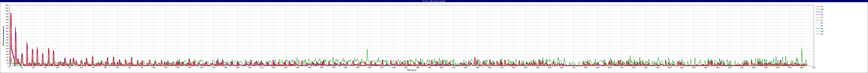Click the 2000 tick on the time axis
This screenshot has height=73, width=868.
pos(250,68)
